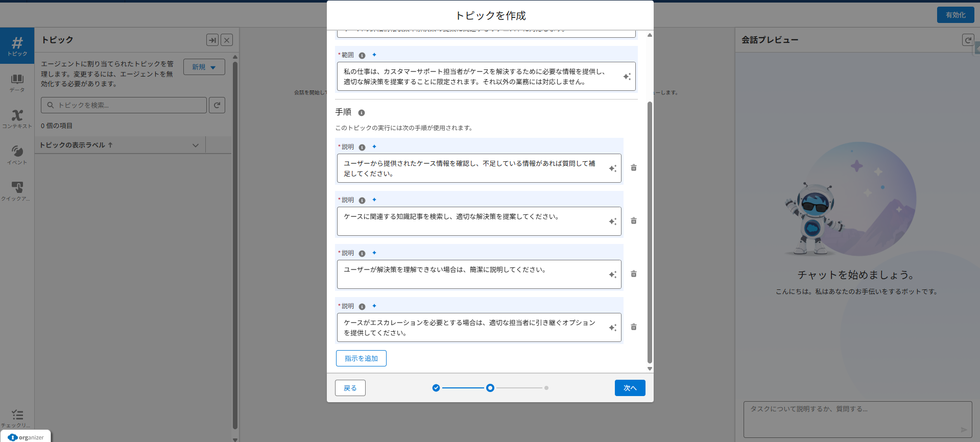This screenshot has height=442, width=980.
Task: Refresh the conversation preview panel
Action: 967,40
